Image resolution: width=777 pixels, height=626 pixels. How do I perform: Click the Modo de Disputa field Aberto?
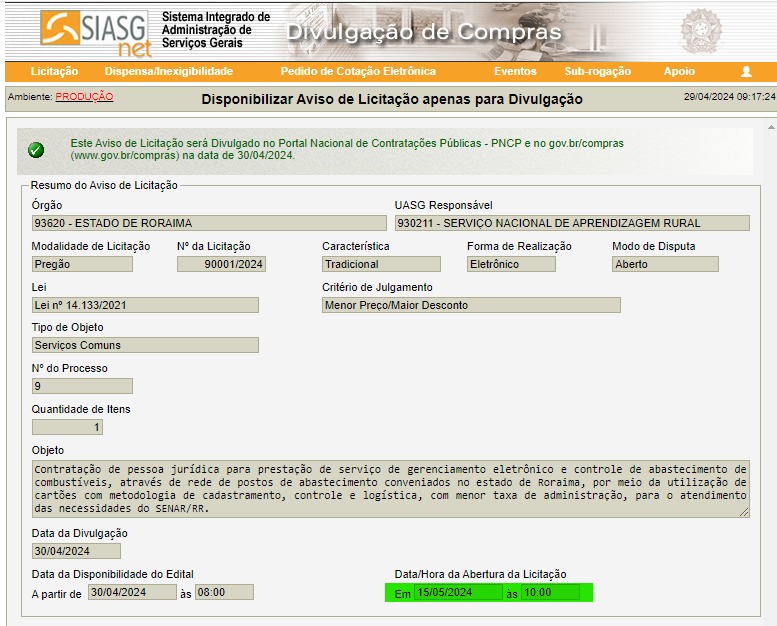click(666, 264)
